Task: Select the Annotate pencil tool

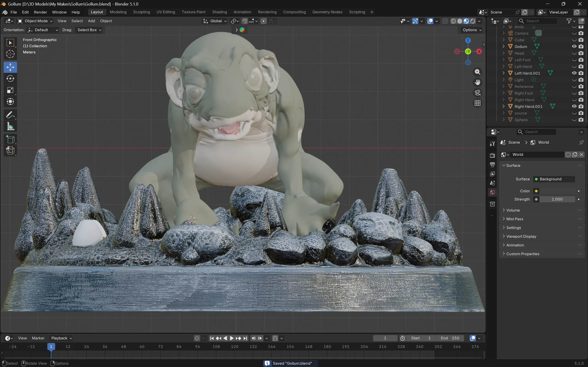Action: pos(10,115)
